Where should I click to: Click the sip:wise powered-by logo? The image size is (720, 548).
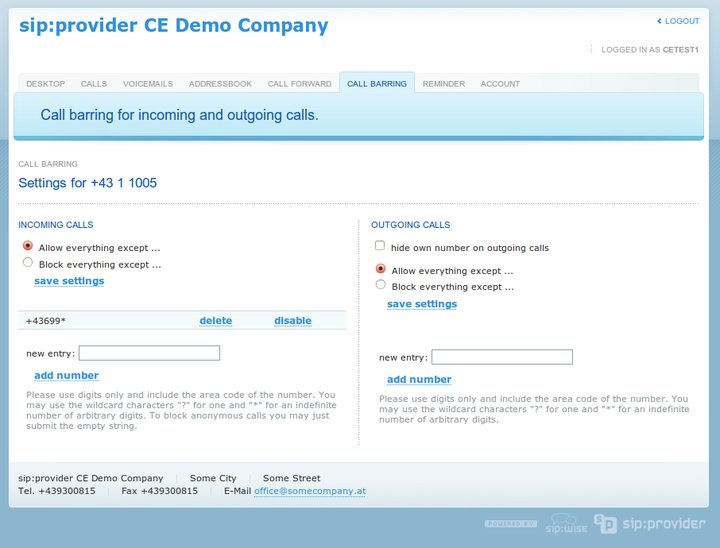coord(567,522)
